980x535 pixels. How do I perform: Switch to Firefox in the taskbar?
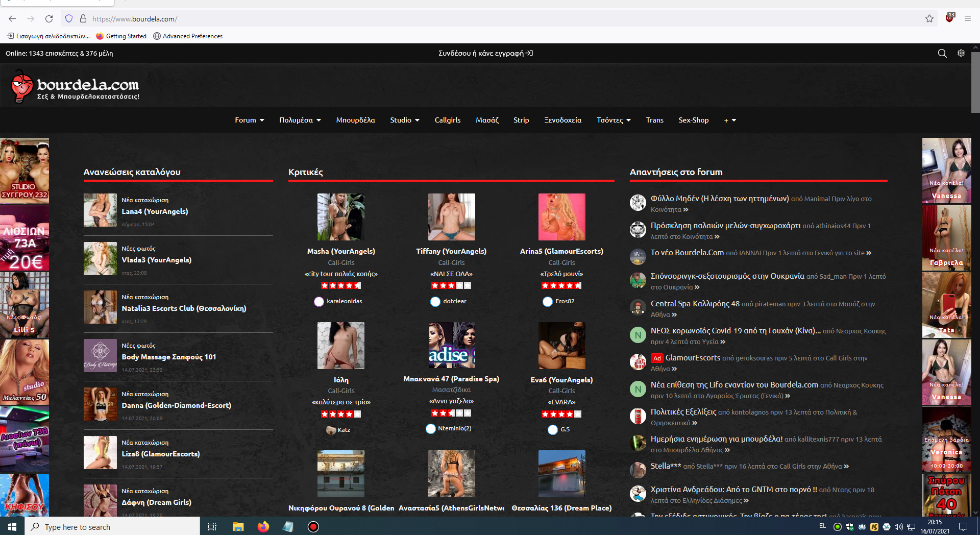pos(263,526)
